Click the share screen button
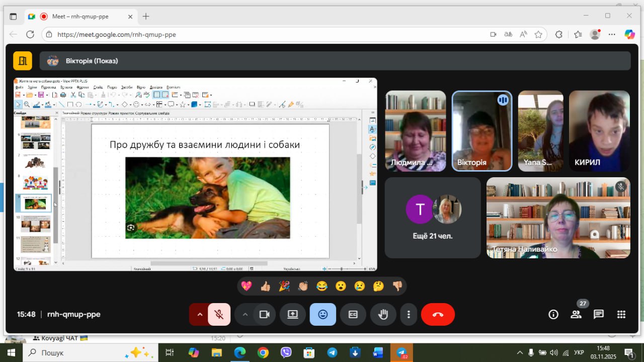644x362 pixels. (292, 315)
